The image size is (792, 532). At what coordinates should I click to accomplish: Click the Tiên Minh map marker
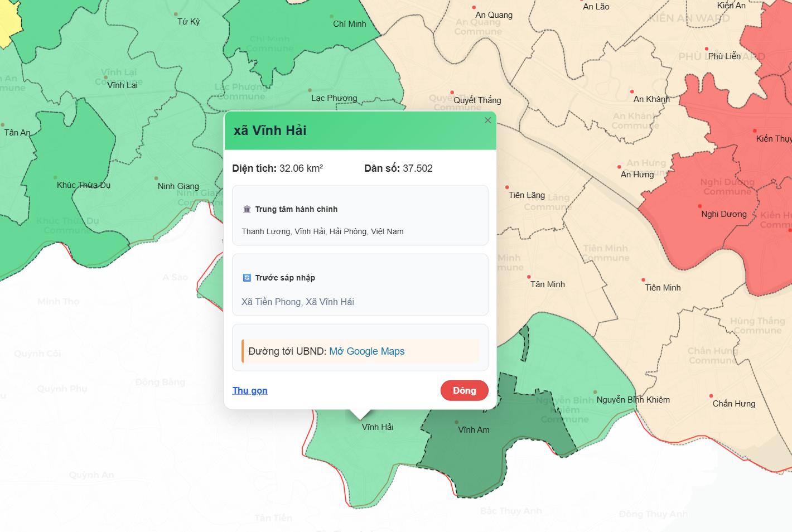pos(643,280)
